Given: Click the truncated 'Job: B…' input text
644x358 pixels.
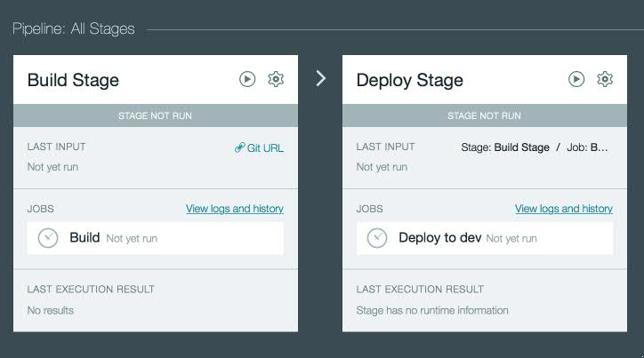Looking at the screenshot, I should pyautogui.click(x=589, y=147).
